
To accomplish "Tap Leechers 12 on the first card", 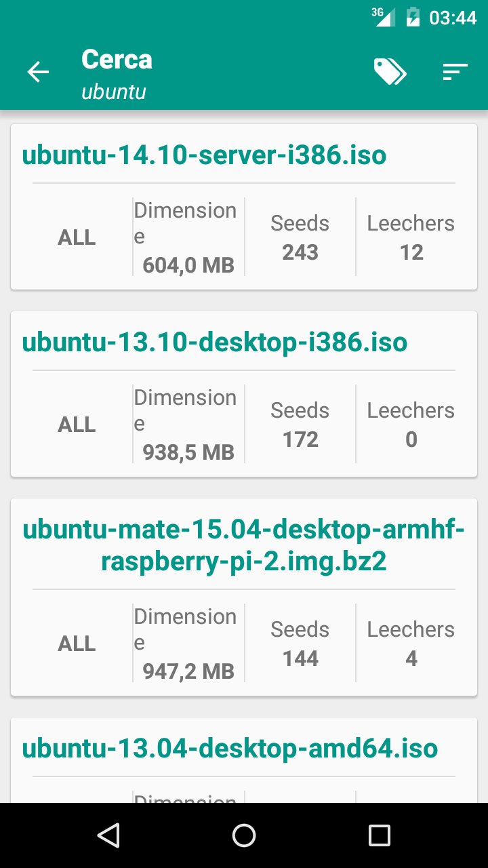I will point(411,237).
